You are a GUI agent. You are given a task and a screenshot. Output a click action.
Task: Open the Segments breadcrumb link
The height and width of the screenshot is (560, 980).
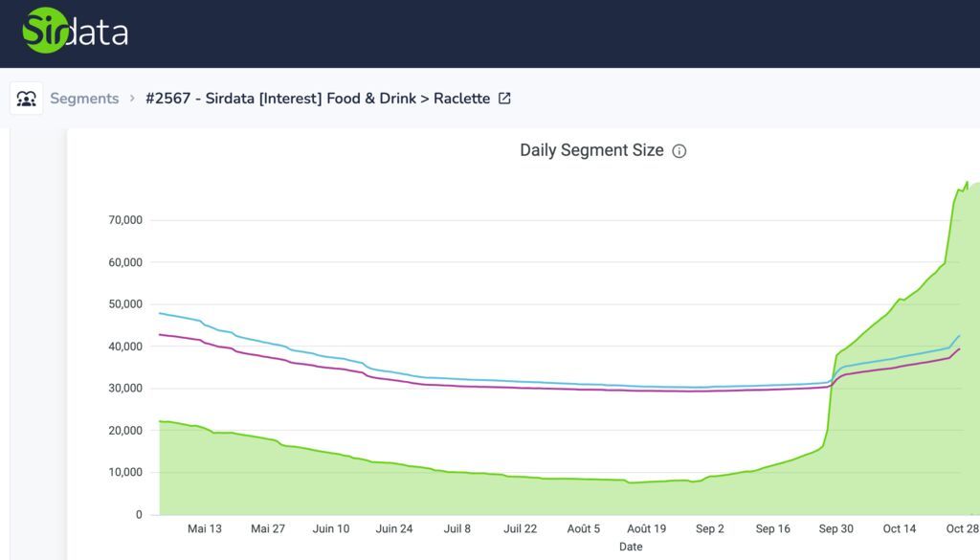84,99
